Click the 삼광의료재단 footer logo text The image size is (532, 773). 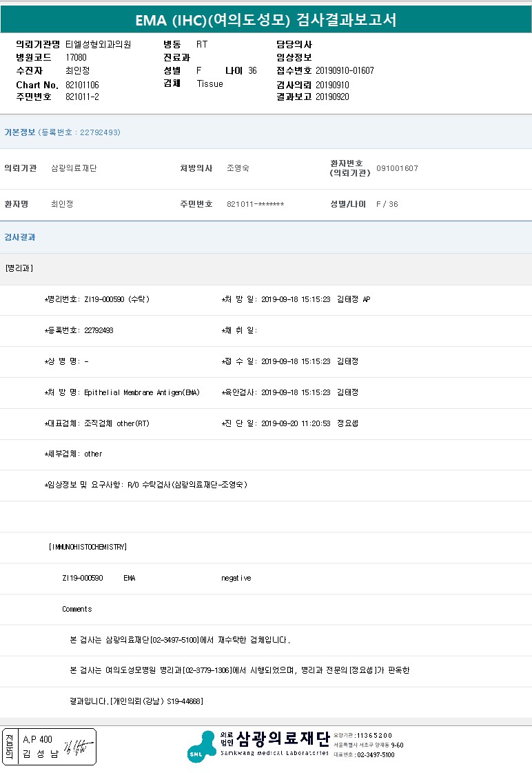(283, 740)
